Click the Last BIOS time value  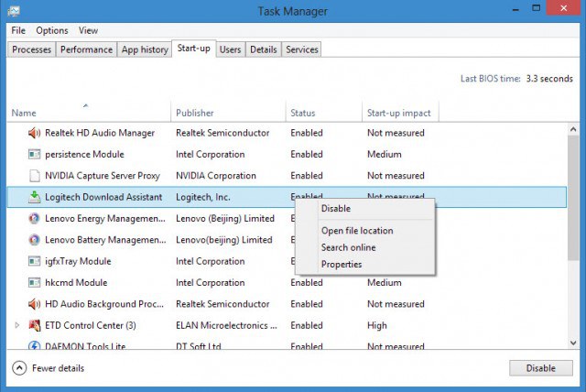549,79
